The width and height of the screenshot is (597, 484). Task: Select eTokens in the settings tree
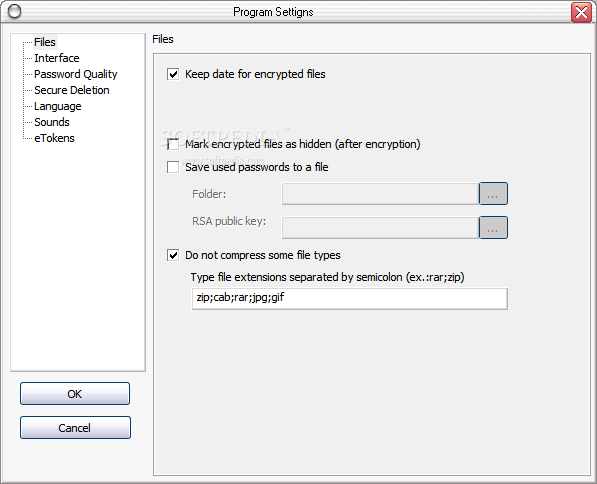click(x=54, y=138)
